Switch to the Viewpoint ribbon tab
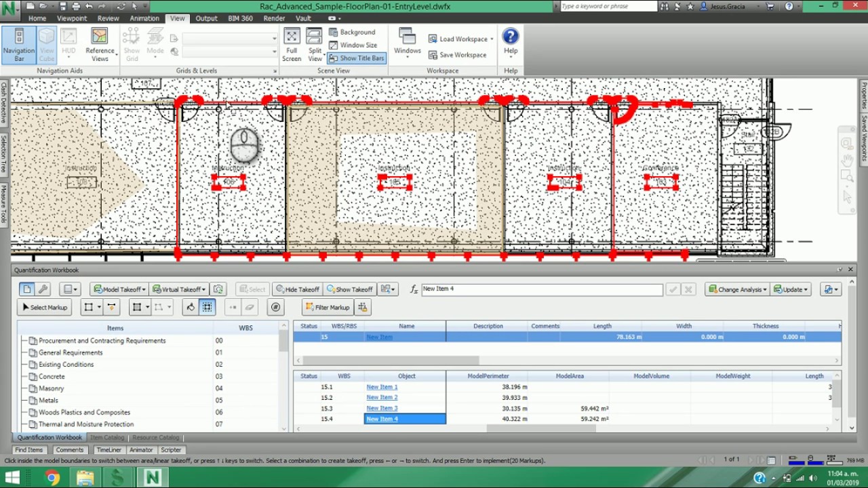 pyautogui.click(x=72, y=18)
